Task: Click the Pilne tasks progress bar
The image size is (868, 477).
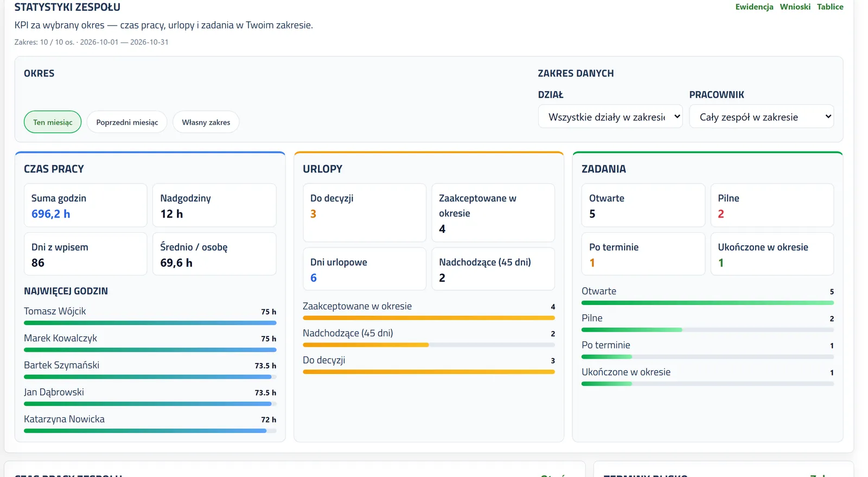Action: coord(707,330)
